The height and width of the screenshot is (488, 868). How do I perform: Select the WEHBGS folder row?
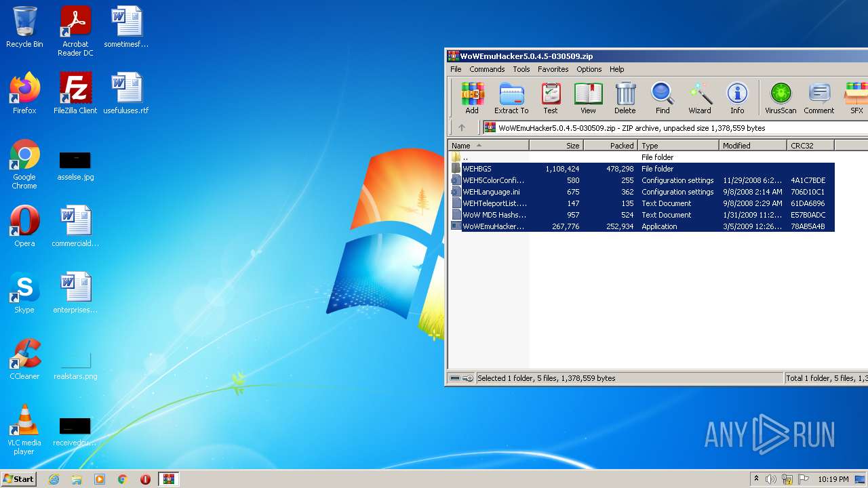(642, 169)
